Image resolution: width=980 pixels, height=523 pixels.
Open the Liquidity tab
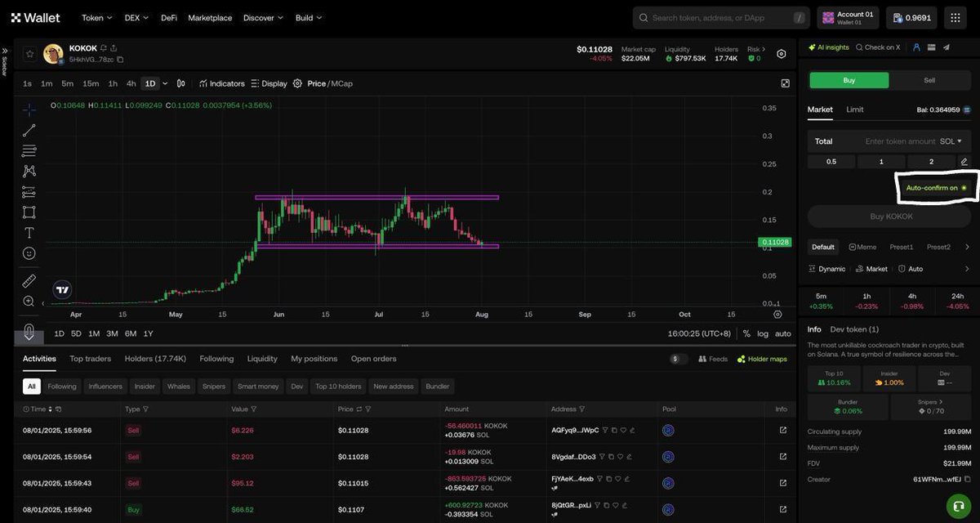click(x=262, y=359)
